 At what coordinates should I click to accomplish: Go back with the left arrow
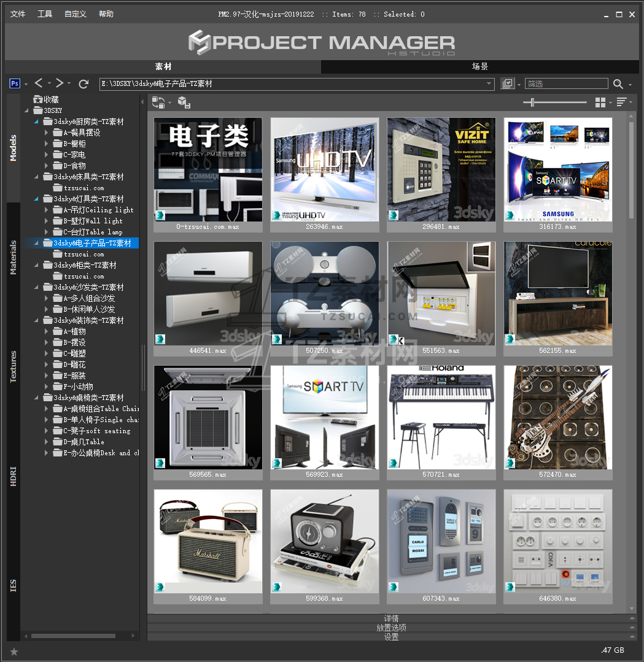point(39,83)
